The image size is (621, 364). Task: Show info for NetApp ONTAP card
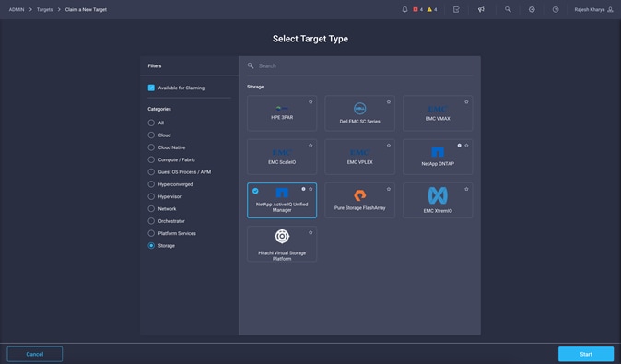[x=460, y=146]
